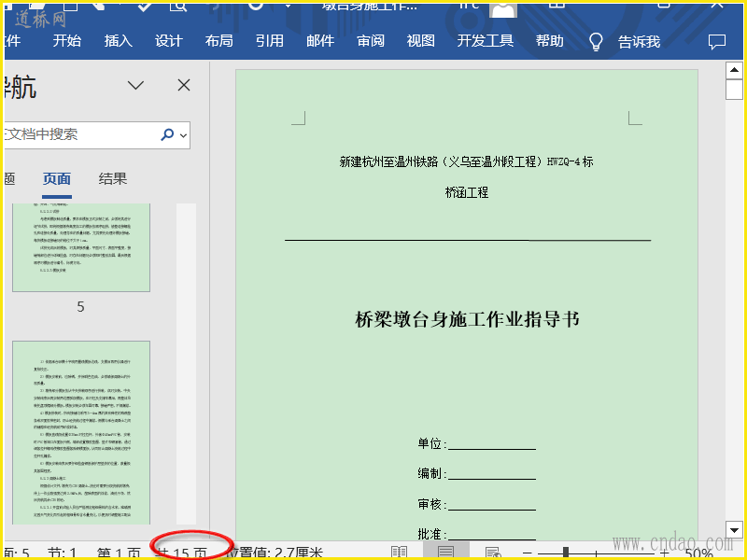Click the "编制:" label in the document

coord(432,473)
